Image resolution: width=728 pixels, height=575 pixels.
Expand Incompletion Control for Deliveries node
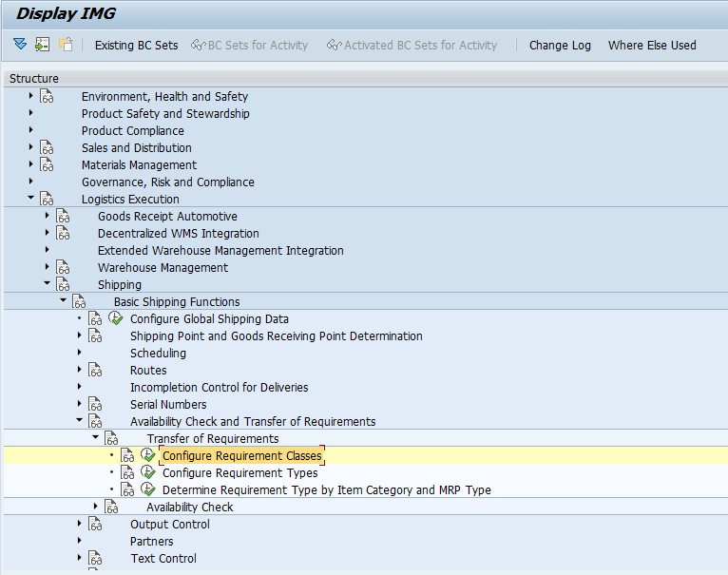pyautogui.click(x=80, y=387)
